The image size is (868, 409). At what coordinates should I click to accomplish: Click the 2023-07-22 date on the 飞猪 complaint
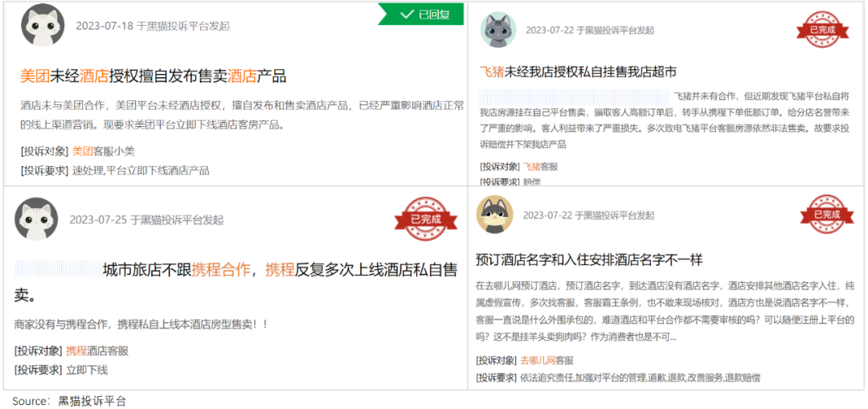[x=590, y=30]
